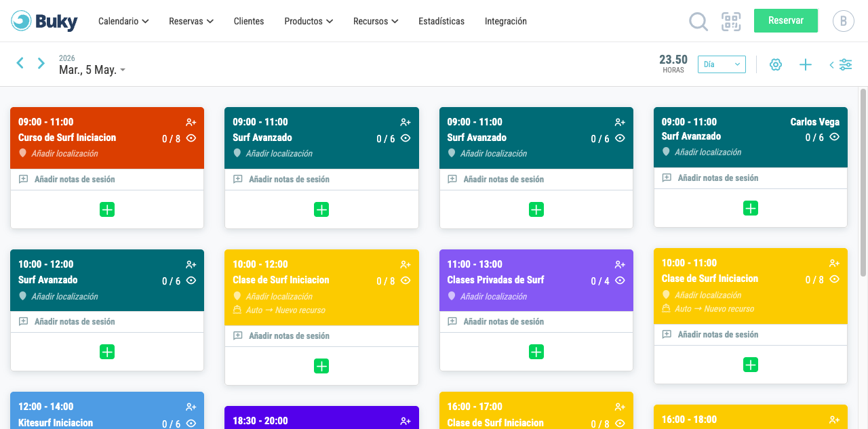Image resolution: width=868 pixels, height=429 pixels.
Task: Click Auto → Nuevo recurso on 10:00 - 12:00 class
Action: (285, 310)
